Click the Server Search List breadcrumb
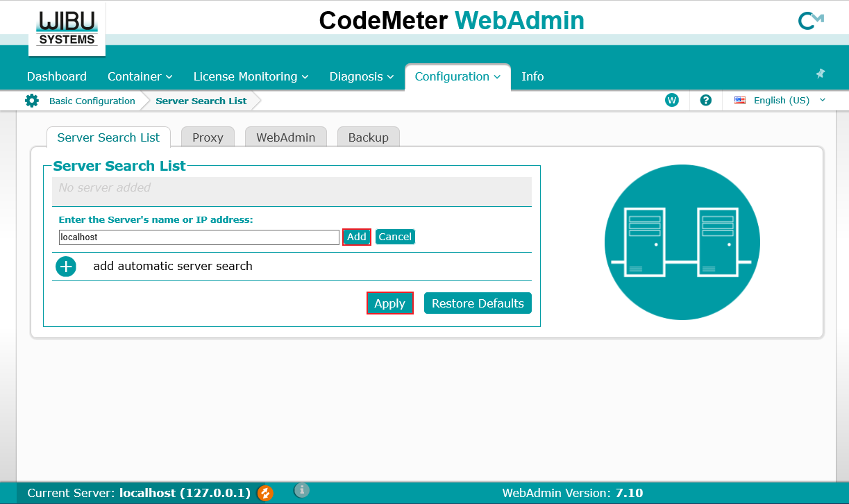This screenshot has height=504, width=849. [x=201, y=101]
